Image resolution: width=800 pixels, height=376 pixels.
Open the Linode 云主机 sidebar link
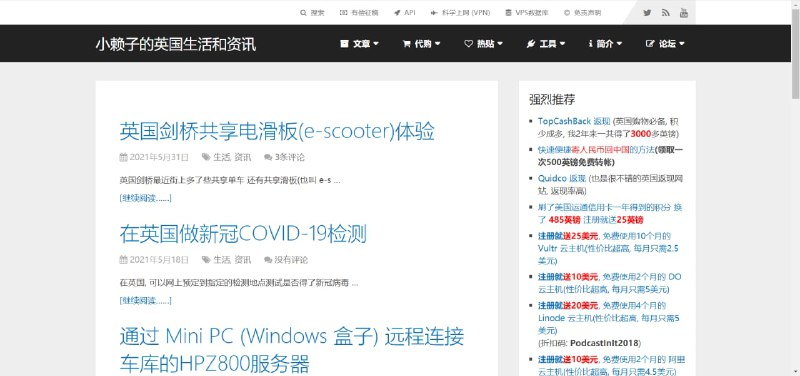click(x=608, y=318)
